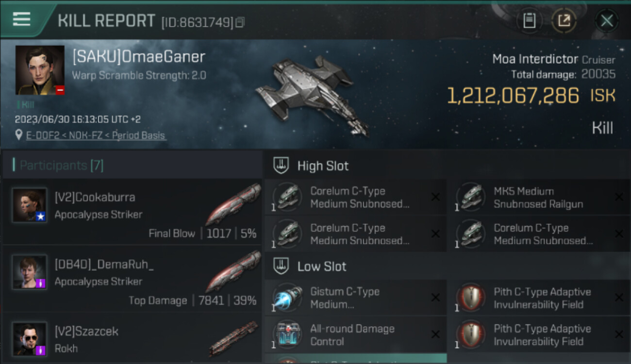Click the MK5 Medium Snubnosed Railgun icon
631x364 pixels.
coord(470,197)
